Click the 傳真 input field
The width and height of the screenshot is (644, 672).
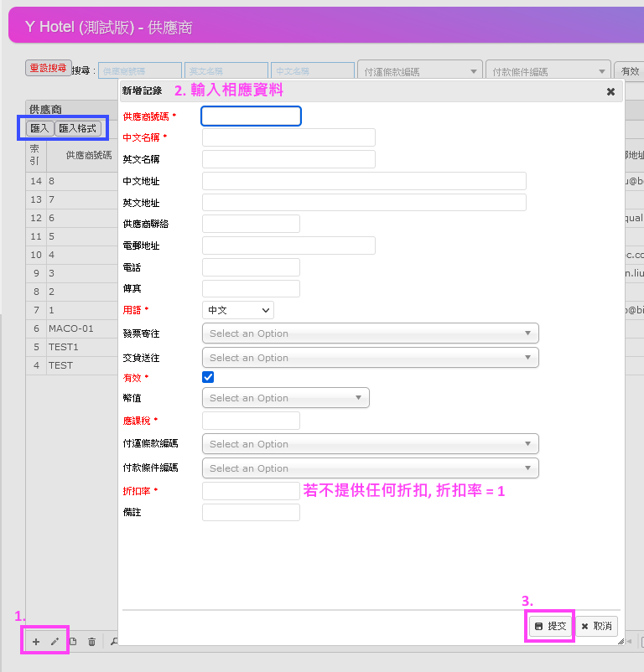[x=251, y=288]
